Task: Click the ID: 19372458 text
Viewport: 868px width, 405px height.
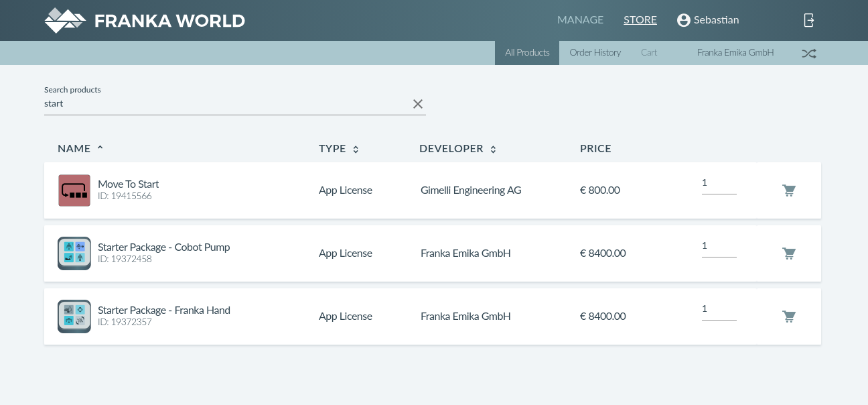Action: point(125,259)
